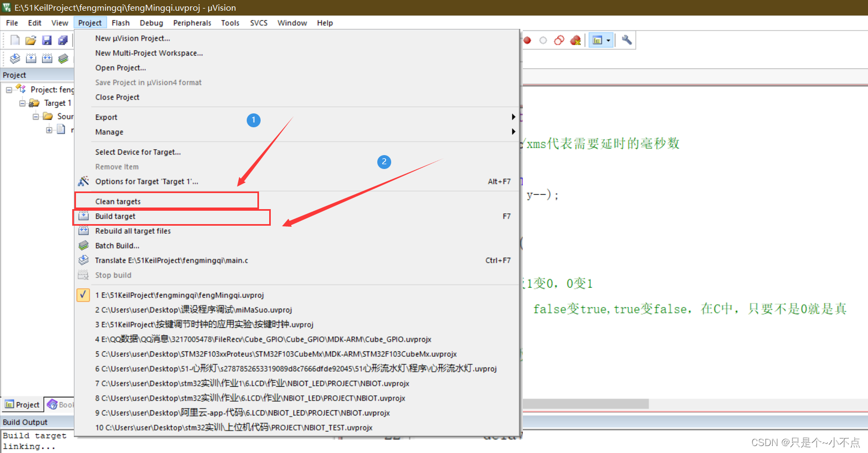Click the Window layout toolbar icon
This screenshot has width=868, height=453.
[598, 40]
